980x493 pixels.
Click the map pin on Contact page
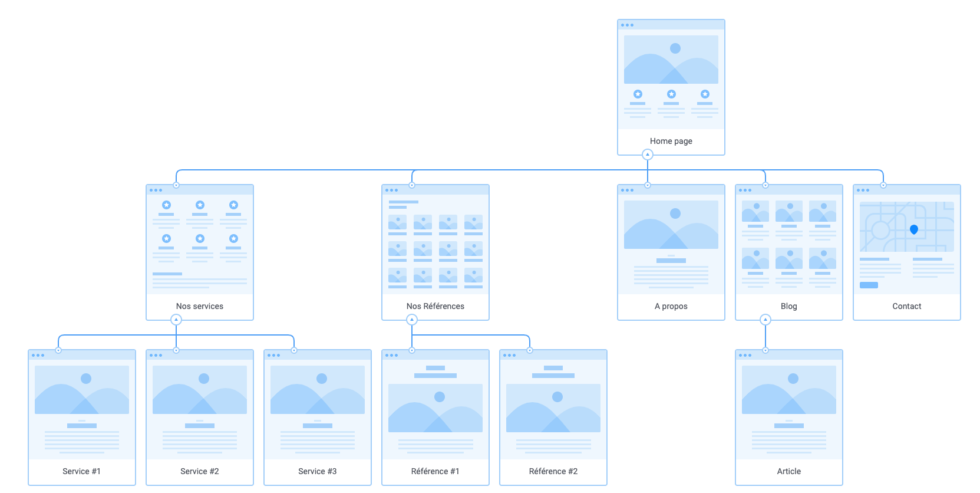[913, 229]
